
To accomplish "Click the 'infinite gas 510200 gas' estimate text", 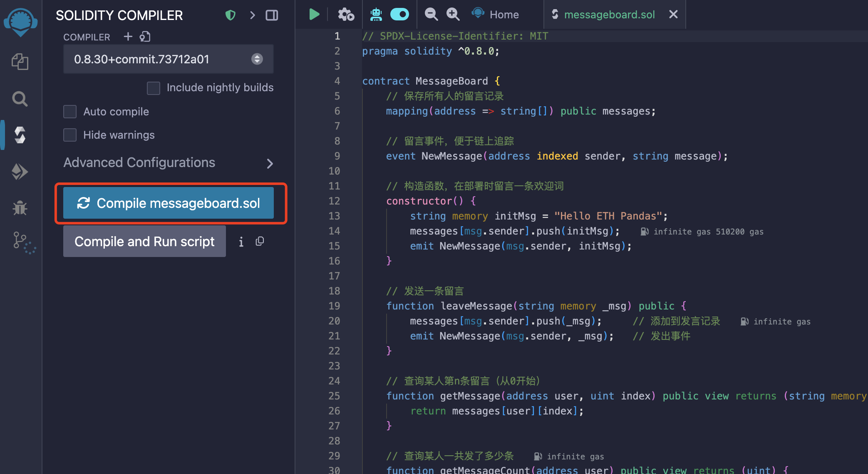I will (708, 232).
